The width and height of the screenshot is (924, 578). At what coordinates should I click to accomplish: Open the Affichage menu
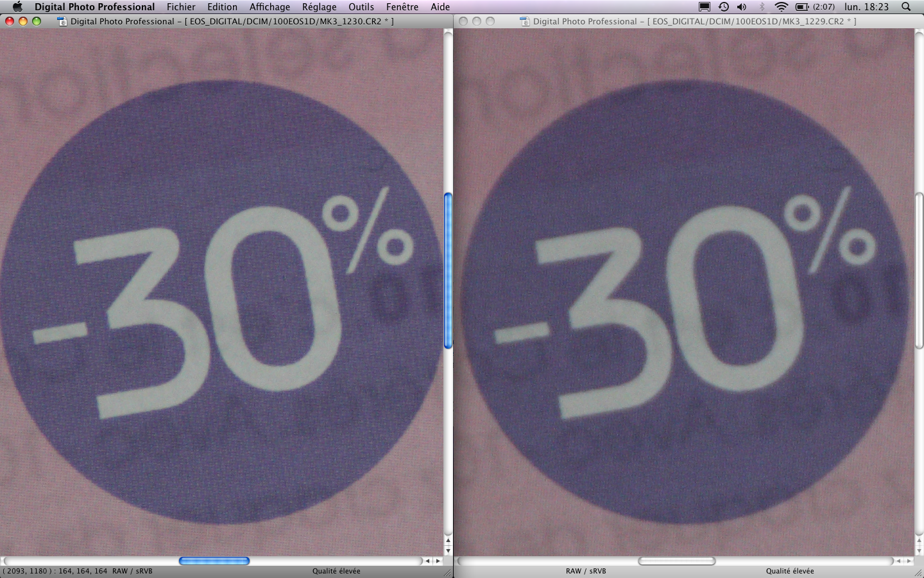pos(269,6)
